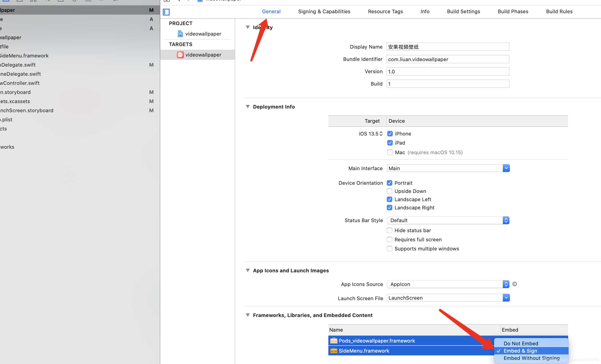Check Hide status bar option

click(390, 230)
